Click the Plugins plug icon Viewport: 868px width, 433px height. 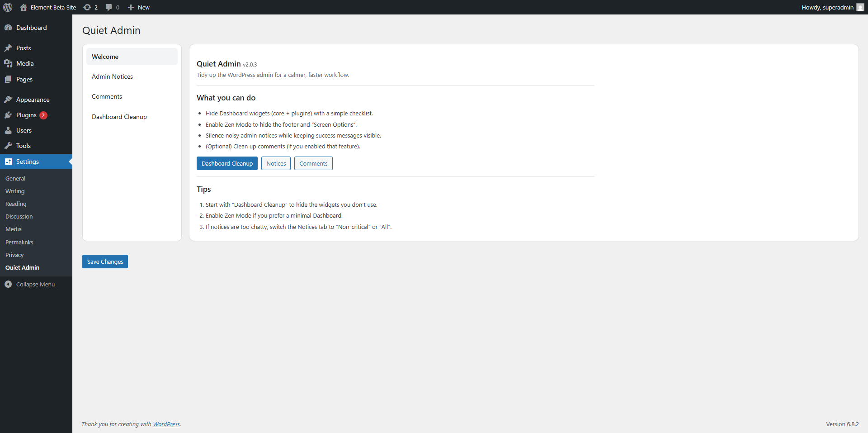(8, 115)
